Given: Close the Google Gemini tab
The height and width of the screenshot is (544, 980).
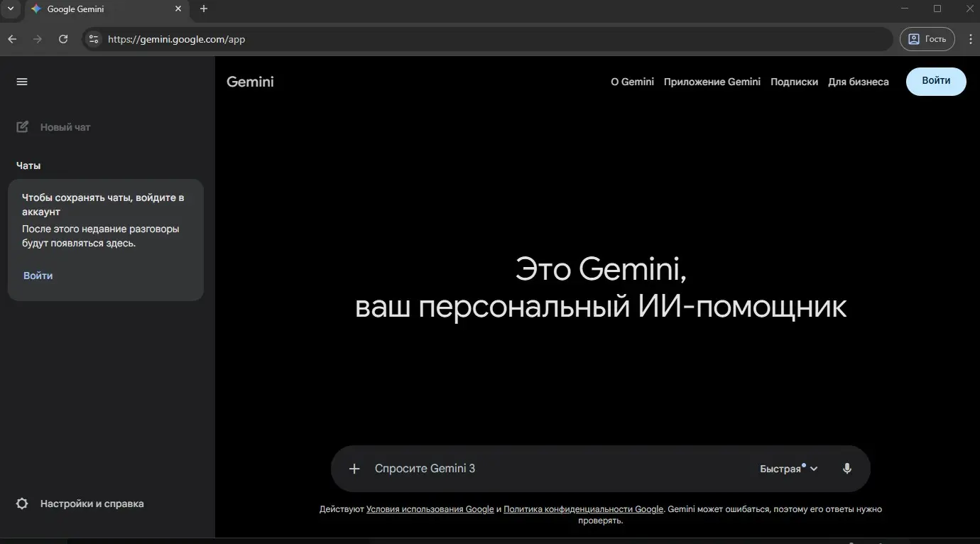Looking at the screenshot, I should [x=178, y=9].
